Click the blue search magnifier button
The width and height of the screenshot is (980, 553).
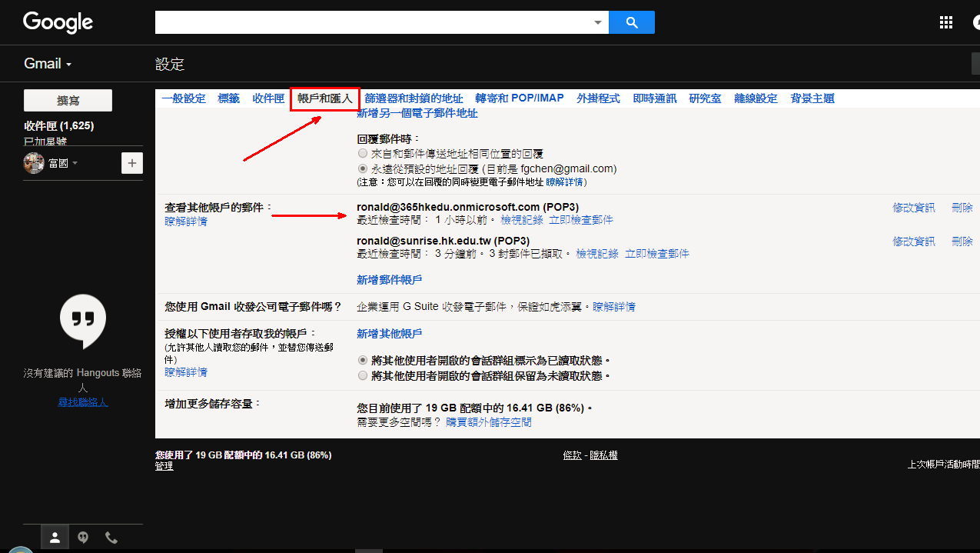631,22
